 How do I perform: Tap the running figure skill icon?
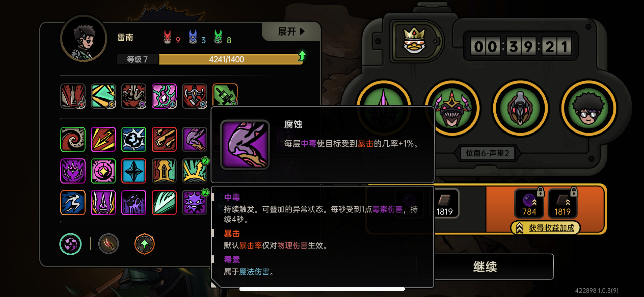click(73, 203)
